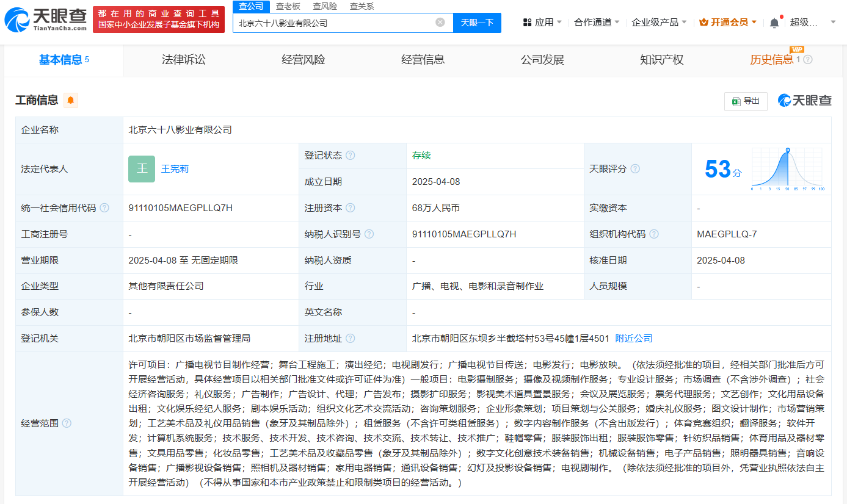This screenshot has height=504, width=847.
Task: Switch to the 法律诉讼 tab
Action: (x=183, y=60)
